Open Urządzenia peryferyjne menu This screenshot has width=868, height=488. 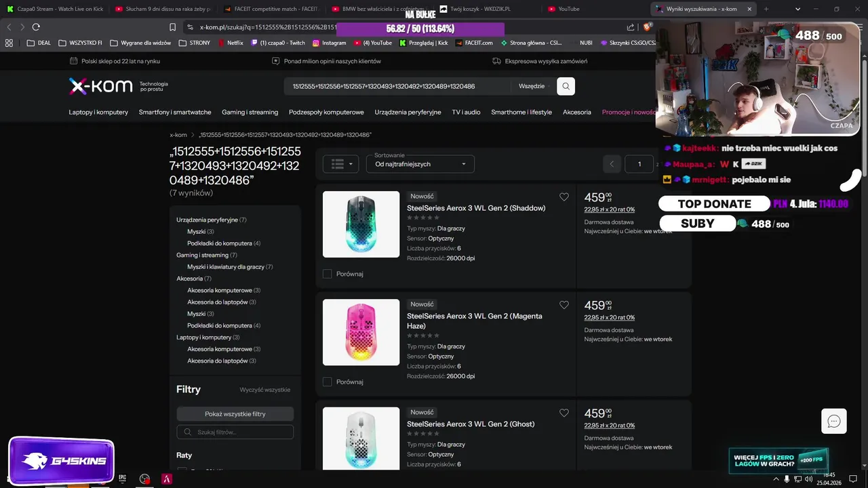[x=408, y=112]
